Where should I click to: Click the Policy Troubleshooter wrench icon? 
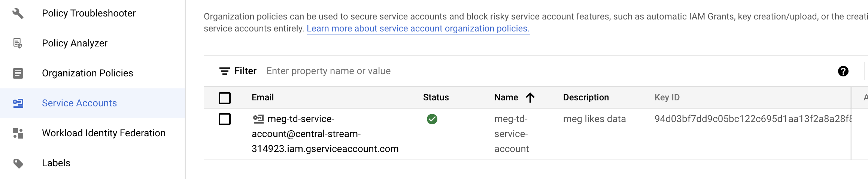tap(18, 13)
